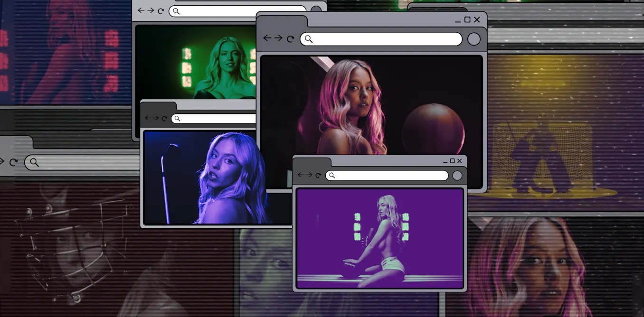Maximize the large pink-haired woman window
This screenshot has height=317, width=644.
click(467, 19)
